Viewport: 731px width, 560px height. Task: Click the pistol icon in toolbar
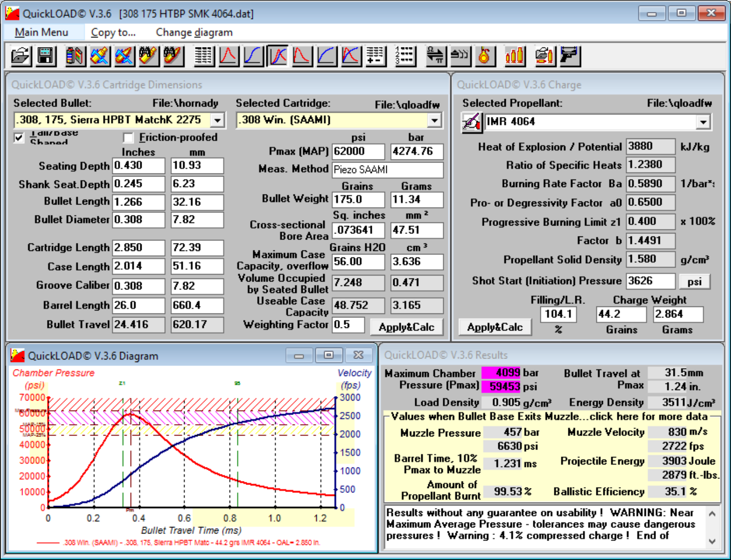point(569,55)
